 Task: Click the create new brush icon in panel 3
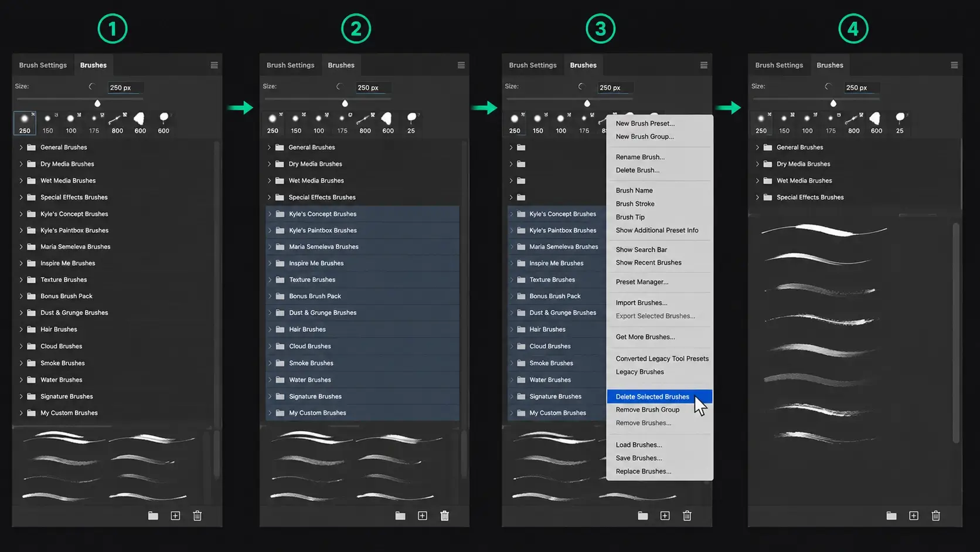[665, 516]
